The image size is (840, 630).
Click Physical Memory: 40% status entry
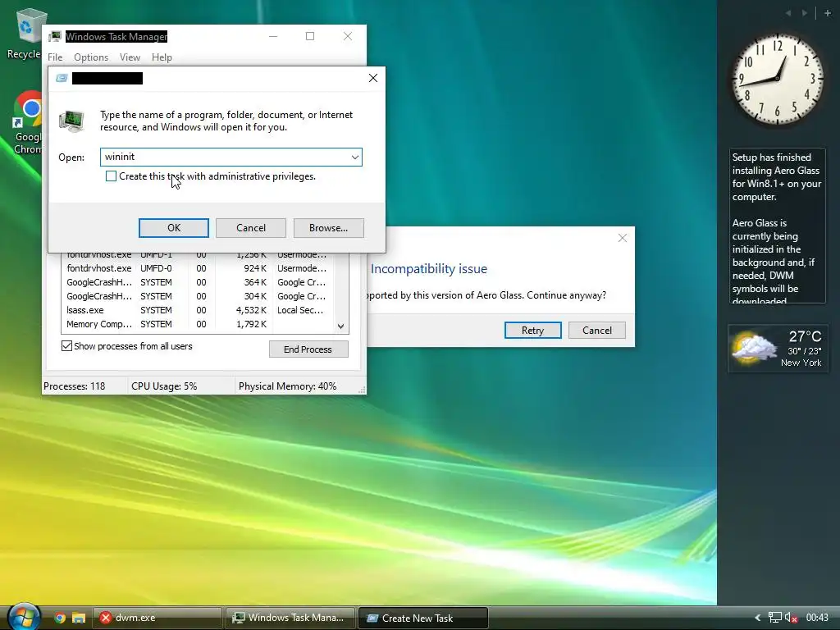point(288,386)
